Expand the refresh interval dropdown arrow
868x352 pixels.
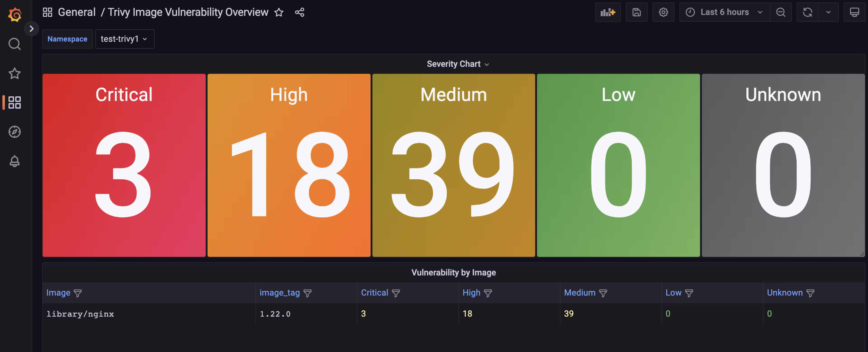click(828, 12)
